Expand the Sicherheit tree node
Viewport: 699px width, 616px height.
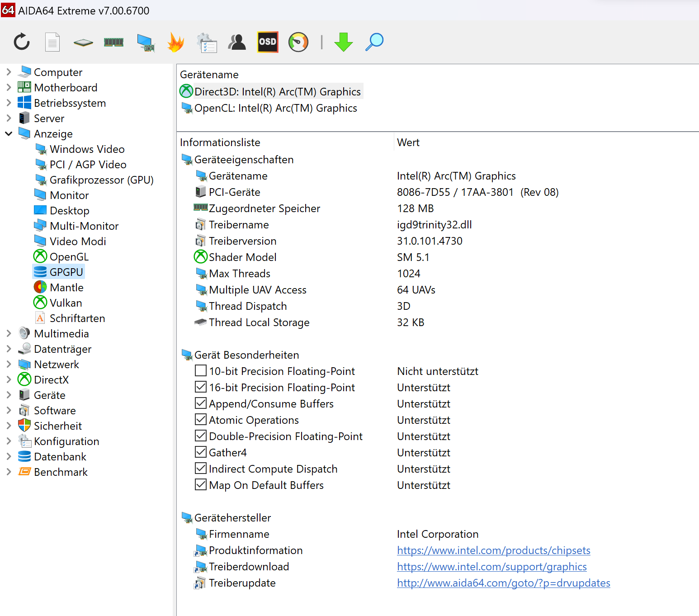[x=9, y=425]
